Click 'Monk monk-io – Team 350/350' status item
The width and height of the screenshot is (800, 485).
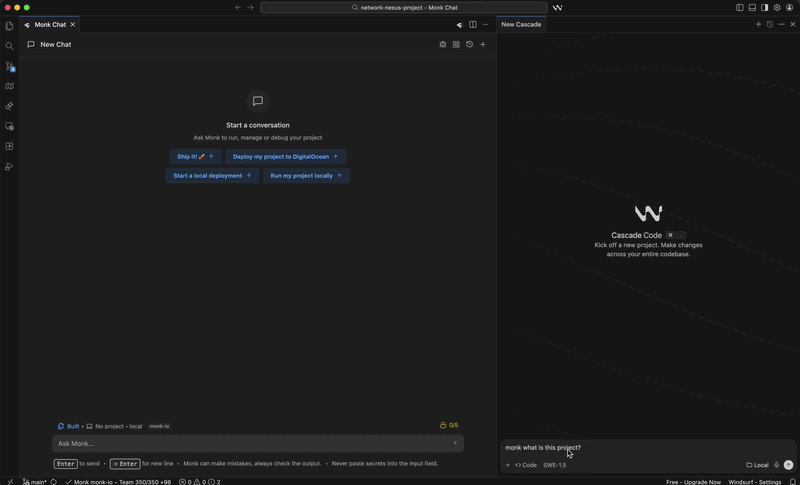click(118, 482)
